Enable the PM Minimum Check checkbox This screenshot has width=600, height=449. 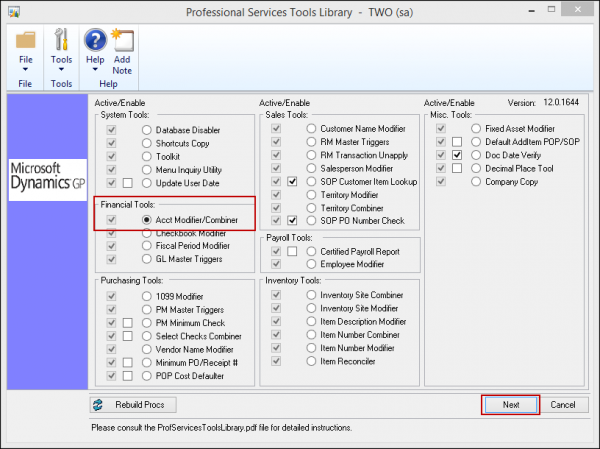(x=128, y=323)
